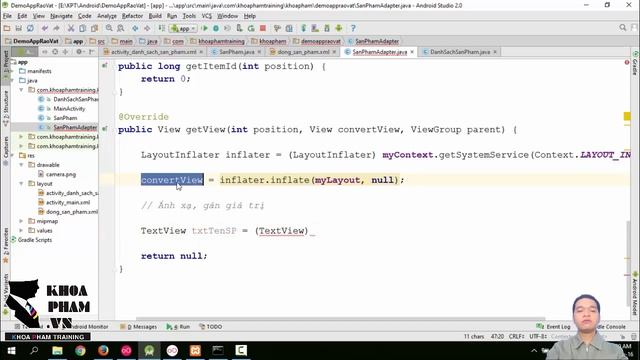Click the Scroll from Source target icon
This screenshot has width=640, height=360.
pos(55,52)
